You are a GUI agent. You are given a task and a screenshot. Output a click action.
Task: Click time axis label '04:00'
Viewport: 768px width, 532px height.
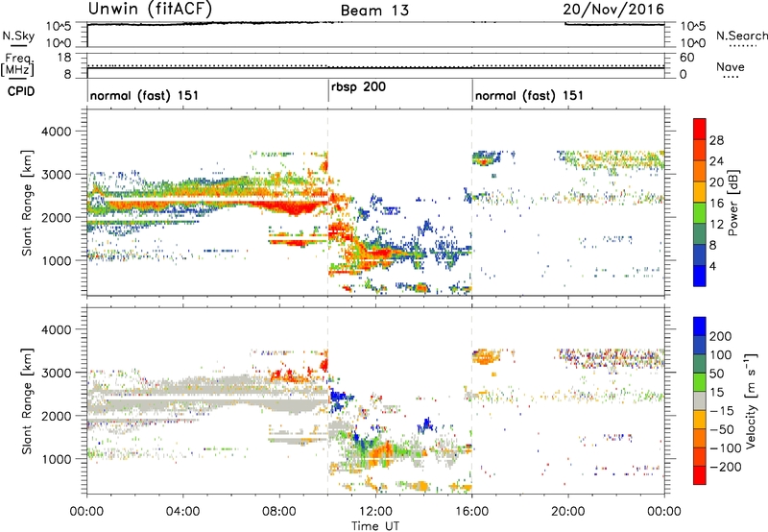pyautogui.click(x=182, y=512)
